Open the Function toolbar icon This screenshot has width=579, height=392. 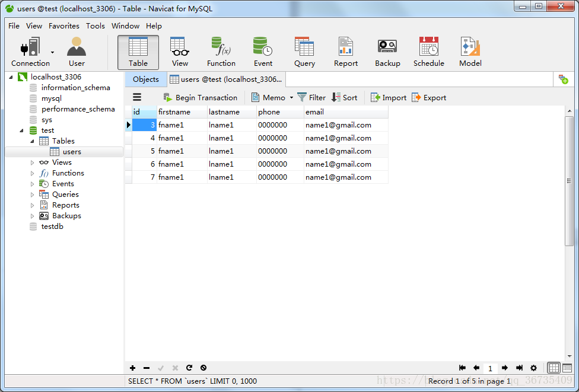point(221,52)
